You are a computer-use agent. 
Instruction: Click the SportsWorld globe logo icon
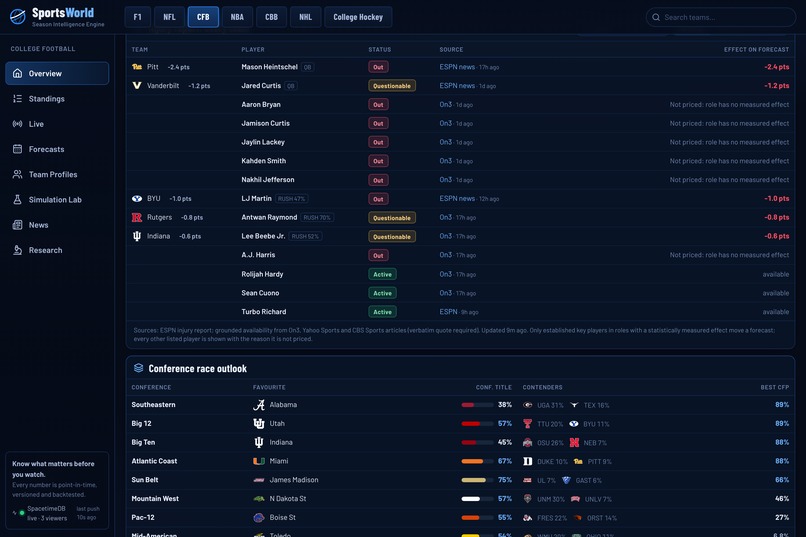(17, 16)
